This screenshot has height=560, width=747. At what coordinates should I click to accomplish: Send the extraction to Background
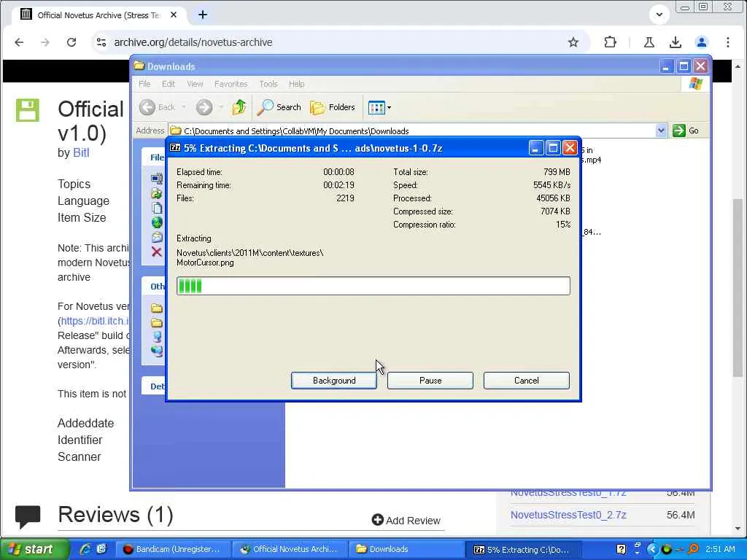(334, 381)
